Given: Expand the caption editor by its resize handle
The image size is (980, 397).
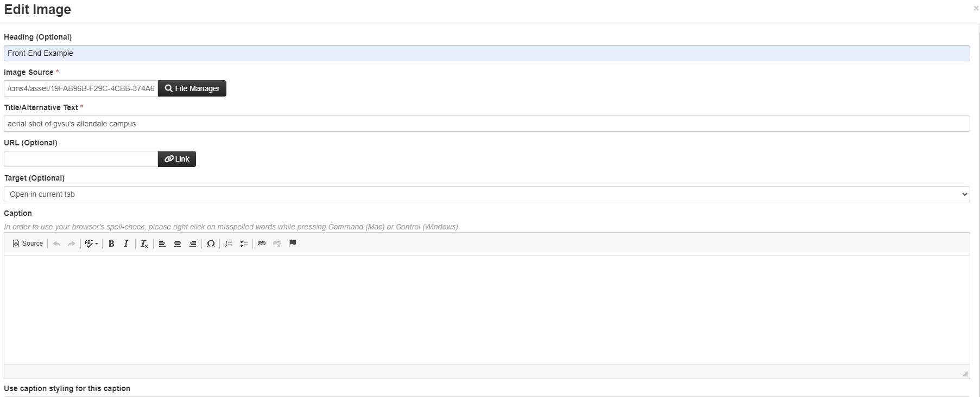Looking at the screenshot, I should pos(964,373).
